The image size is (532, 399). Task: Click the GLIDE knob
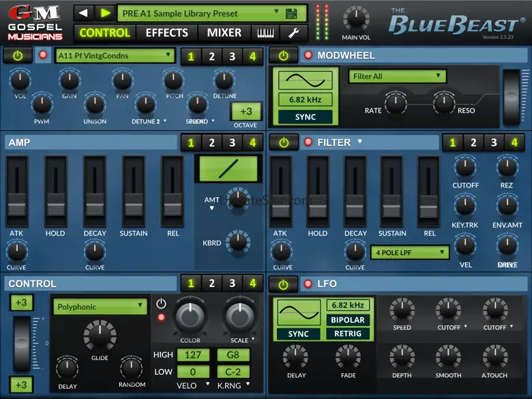[100, 335]
